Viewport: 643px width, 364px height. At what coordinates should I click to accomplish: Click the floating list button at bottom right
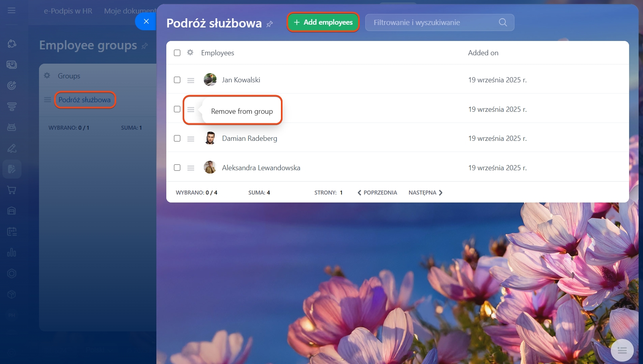pos(622,350)
